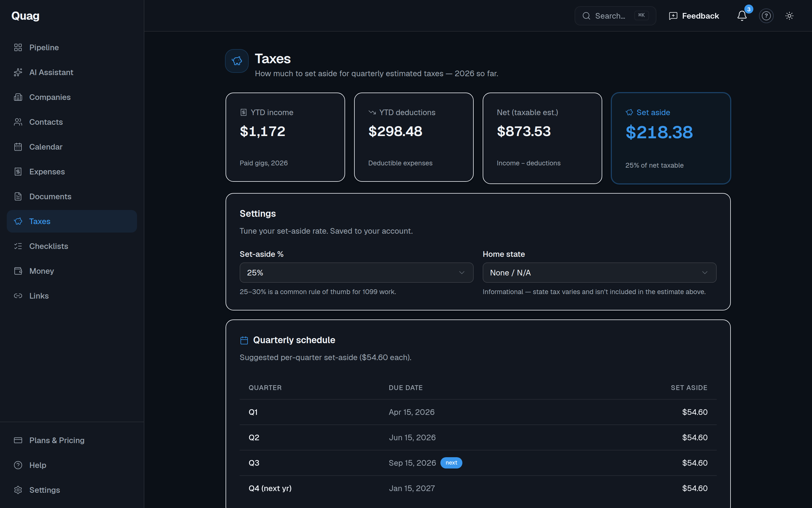This screenshot has width=812, height=508.
Task: Open the Expenses section
Action: click(x=72, y=172)
